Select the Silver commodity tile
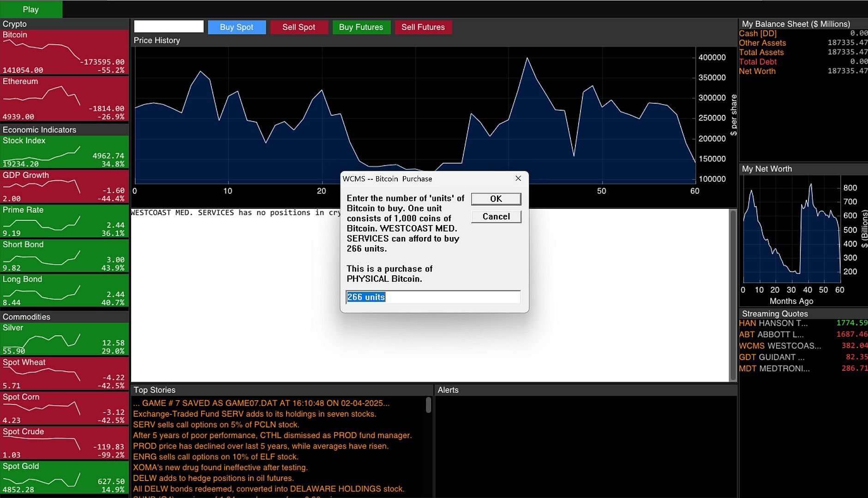The width and height of the screenshot is (868, 498). [65, 339]
